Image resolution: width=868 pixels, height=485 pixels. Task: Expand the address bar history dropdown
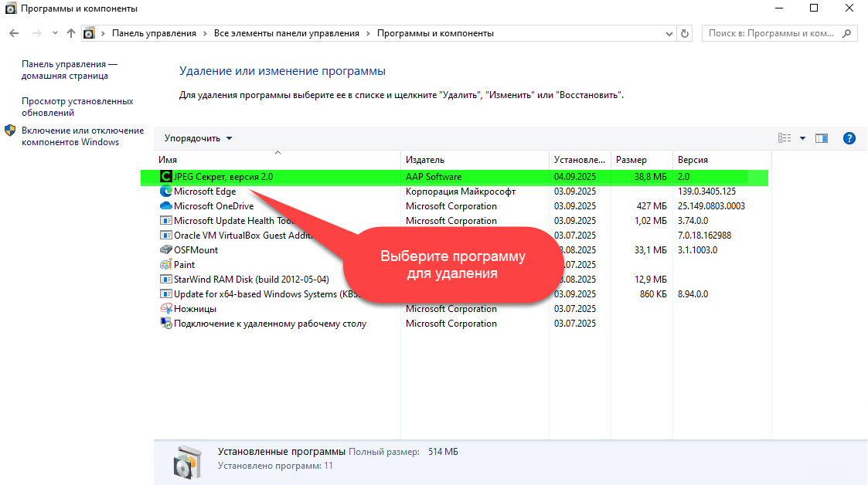point(669,33)
